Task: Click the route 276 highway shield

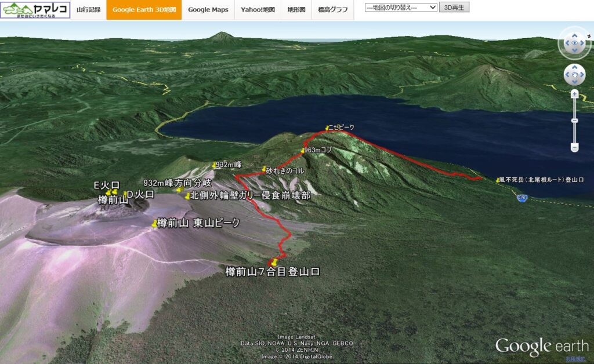Action: tap(523, 198)
